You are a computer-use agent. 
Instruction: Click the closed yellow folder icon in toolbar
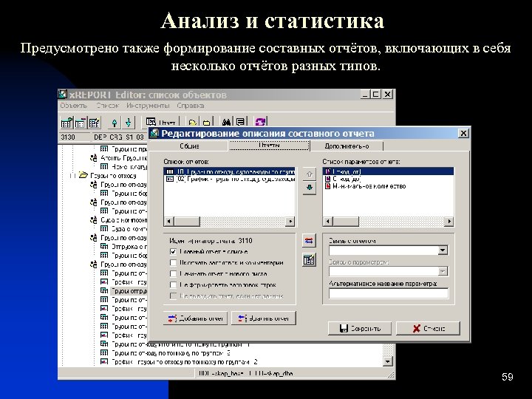[x=207, y=123]
